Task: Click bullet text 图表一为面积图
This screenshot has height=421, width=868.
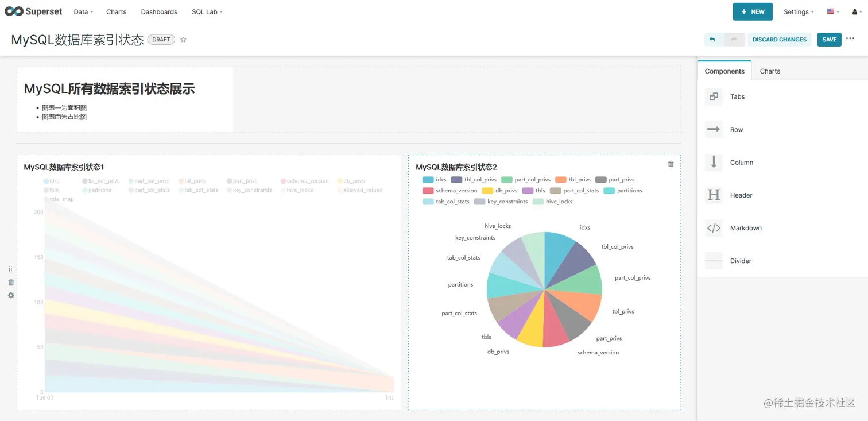Action: [64, 107]
